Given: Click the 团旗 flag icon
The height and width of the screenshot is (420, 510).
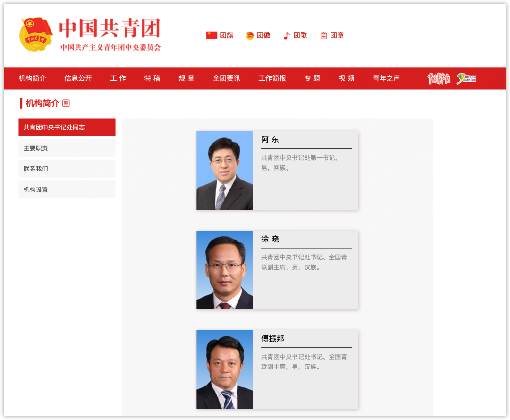Looking at the screenshot, I should pos(212,34).
